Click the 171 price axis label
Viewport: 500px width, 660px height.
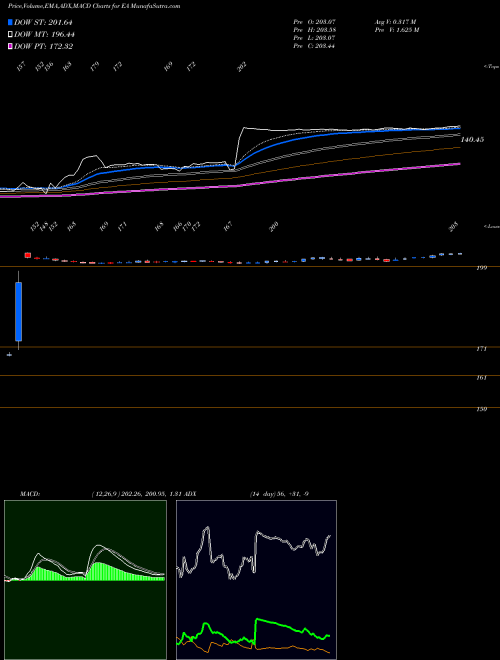[x=482, y=349]
